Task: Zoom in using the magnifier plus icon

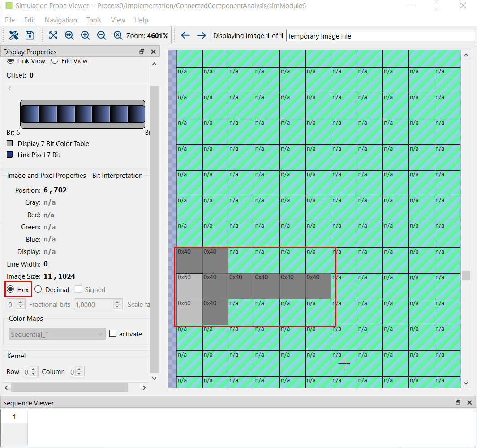Action: [85, 35]
